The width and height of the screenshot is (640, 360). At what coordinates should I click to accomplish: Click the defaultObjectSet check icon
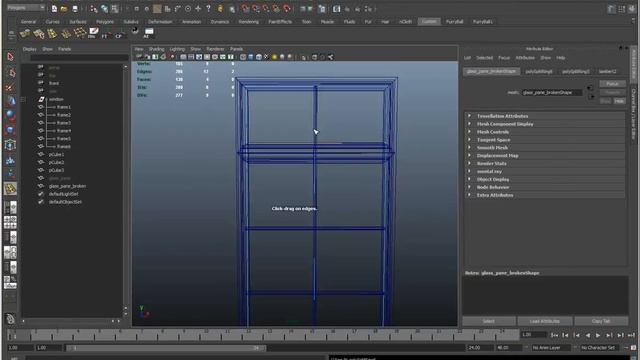[x=41, y=202]
